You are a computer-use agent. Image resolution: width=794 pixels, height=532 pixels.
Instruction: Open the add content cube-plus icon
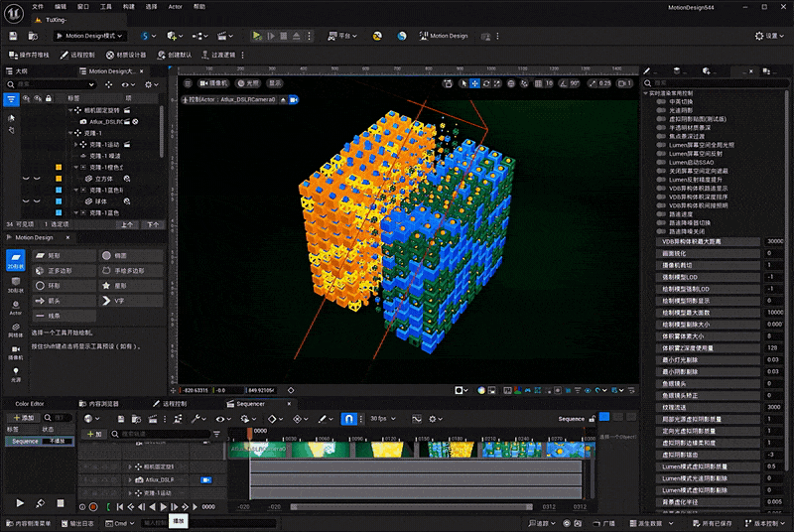pos(176,36)
